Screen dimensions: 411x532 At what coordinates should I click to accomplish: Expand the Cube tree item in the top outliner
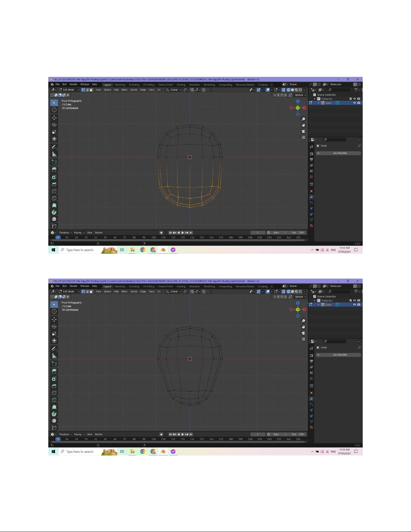[318, 103]
